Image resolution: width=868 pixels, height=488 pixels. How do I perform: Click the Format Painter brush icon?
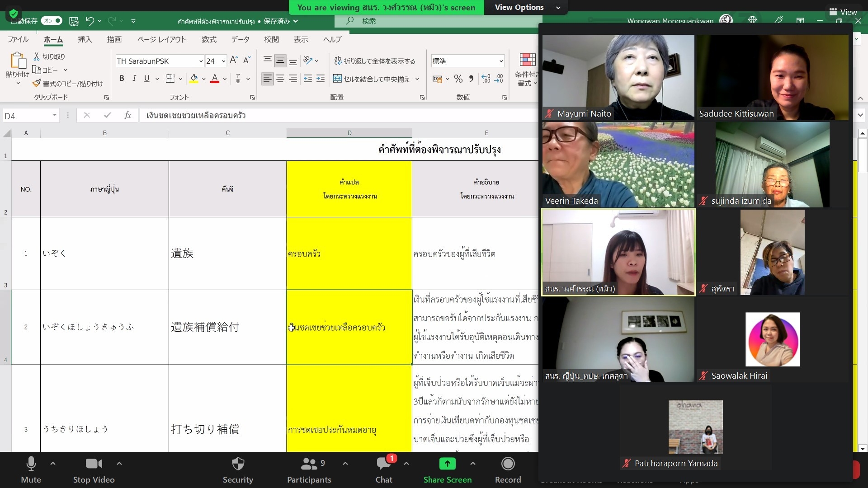37,83
